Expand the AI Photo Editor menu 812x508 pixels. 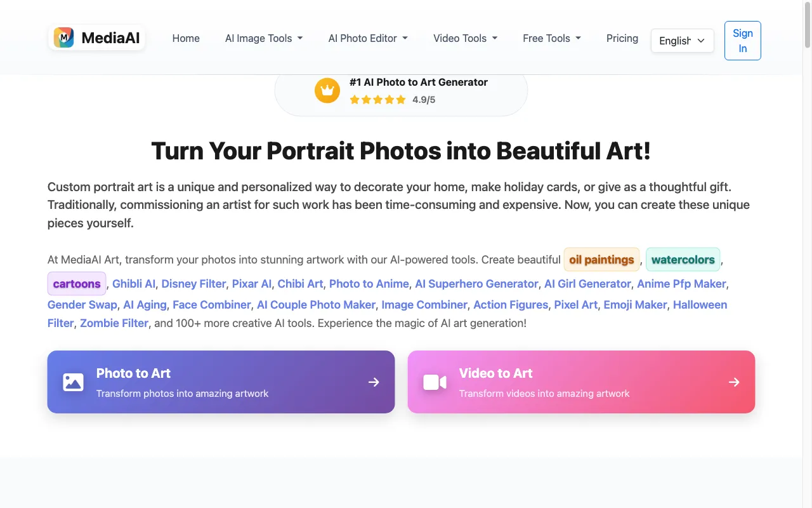point(368,38)
